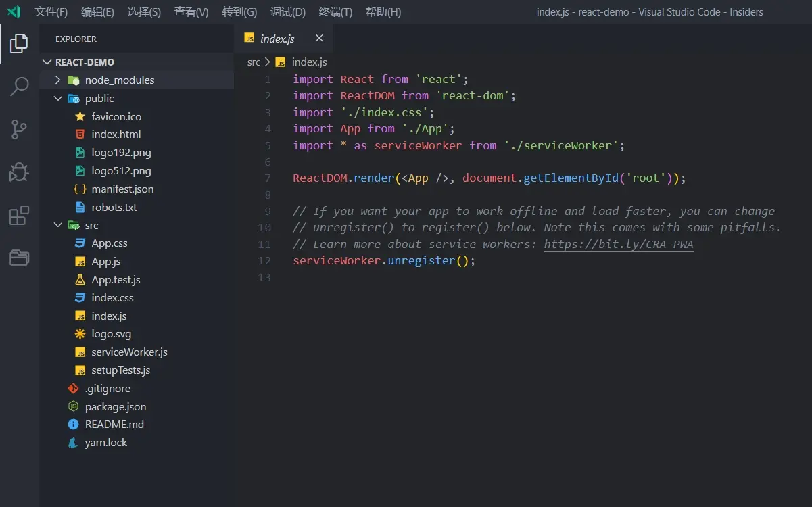Expand the node_modules folder chevron
Screen dimensions: 812x507
point(58,80)
